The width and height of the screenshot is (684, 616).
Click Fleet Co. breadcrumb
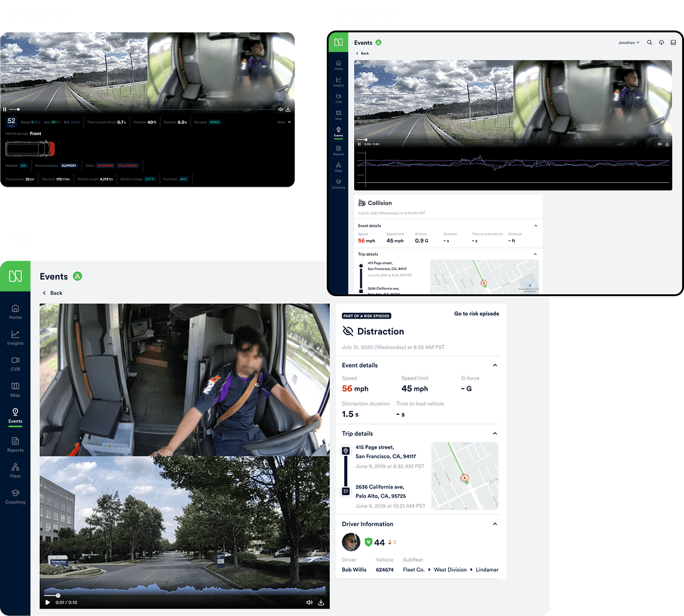click(x=413, y=570)
